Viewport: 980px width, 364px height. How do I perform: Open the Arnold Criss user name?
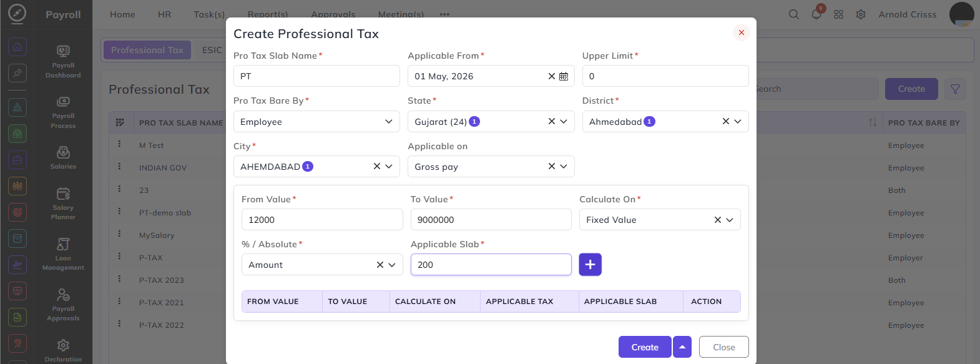tap(908, 14)
